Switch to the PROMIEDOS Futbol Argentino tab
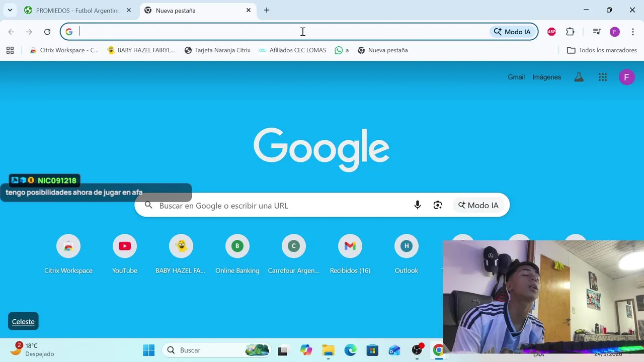Viewport: 644px width, 362px height. pos(78,10)
